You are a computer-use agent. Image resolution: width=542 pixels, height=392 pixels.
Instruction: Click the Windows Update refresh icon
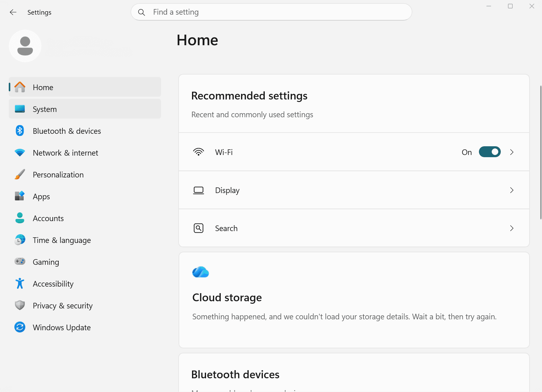tap(20, 327)
